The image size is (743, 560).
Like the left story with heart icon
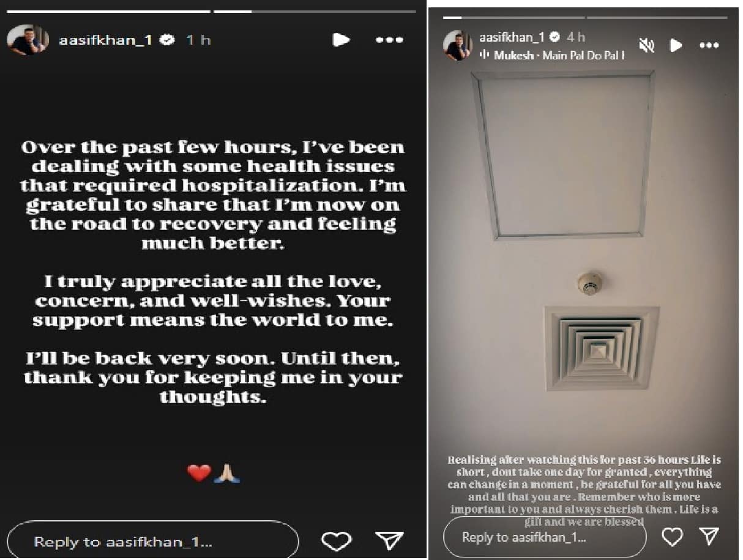click(x=336, y=540)
